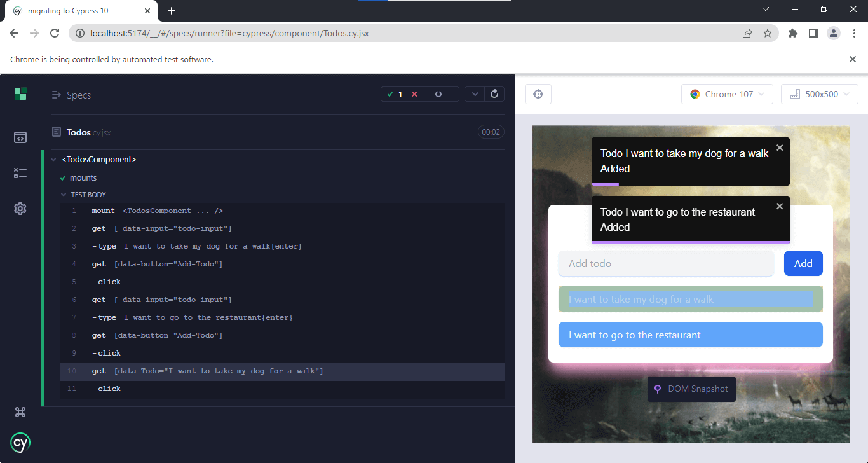Click the Add button in the Todos app
The width and height of the screenshot is (868, 463).
[803, 263]
